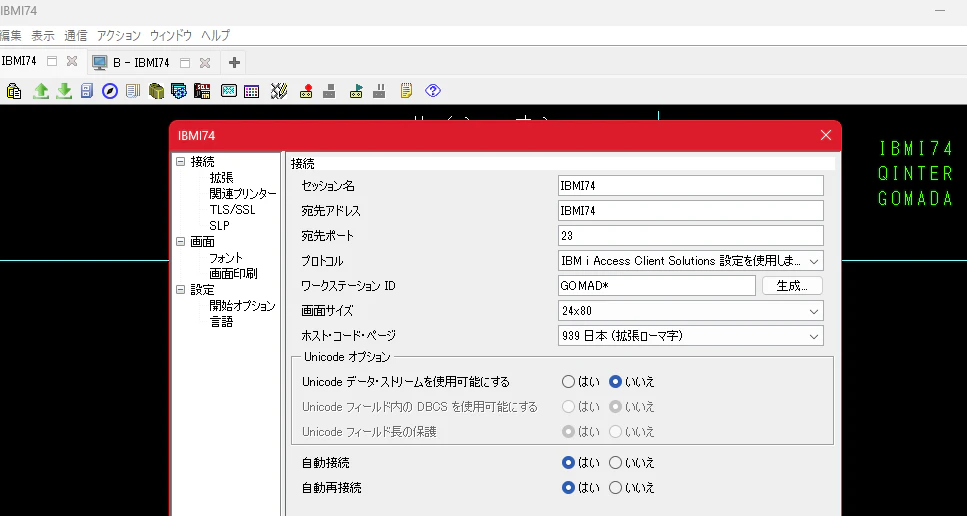Select はい for Unicode フィールド長の保護
This screenshot has height=516, width=967.
568,432
